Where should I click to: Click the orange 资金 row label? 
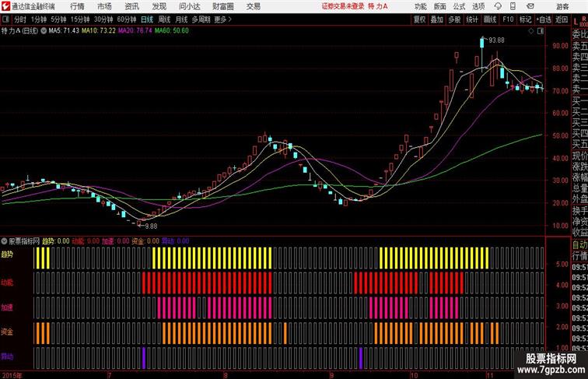(7, 332)
